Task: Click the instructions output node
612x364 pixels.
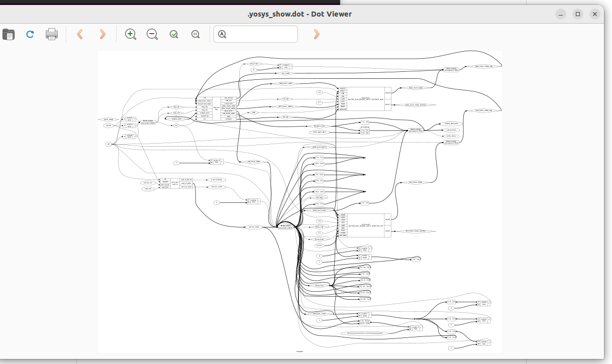Action: click(451, 130)
